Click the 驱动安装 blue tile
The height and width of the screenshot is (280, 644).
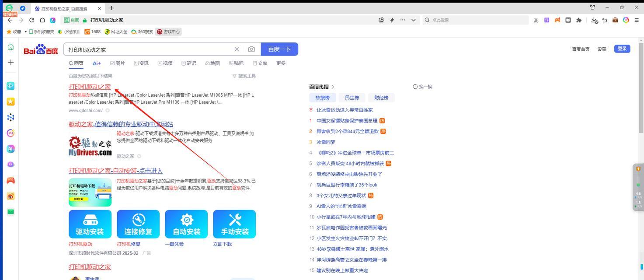(90, 224)
